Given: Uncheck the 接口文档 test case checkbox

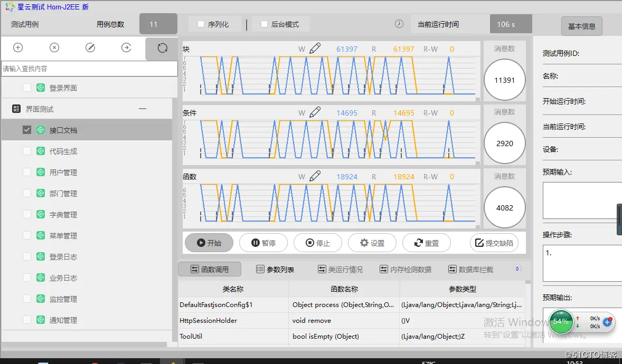Looking at the screenshot, I should 26,130.
